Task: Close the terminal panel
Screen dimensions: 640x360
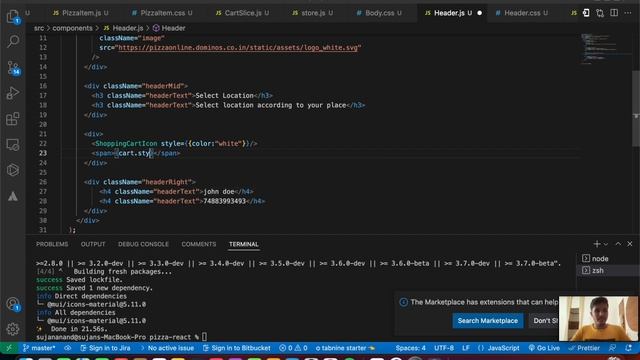Action: pyautogui.click(x=630, y=244)
